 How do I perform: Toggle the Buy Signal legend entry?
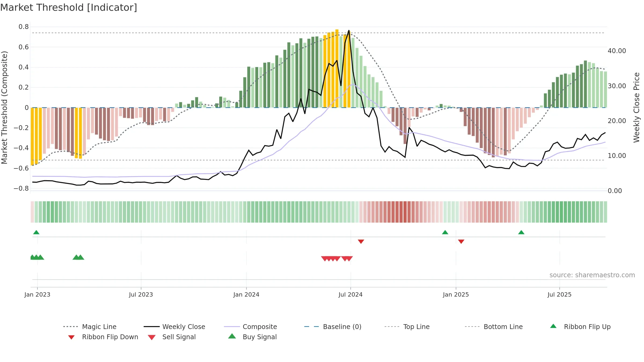point(252,337)
